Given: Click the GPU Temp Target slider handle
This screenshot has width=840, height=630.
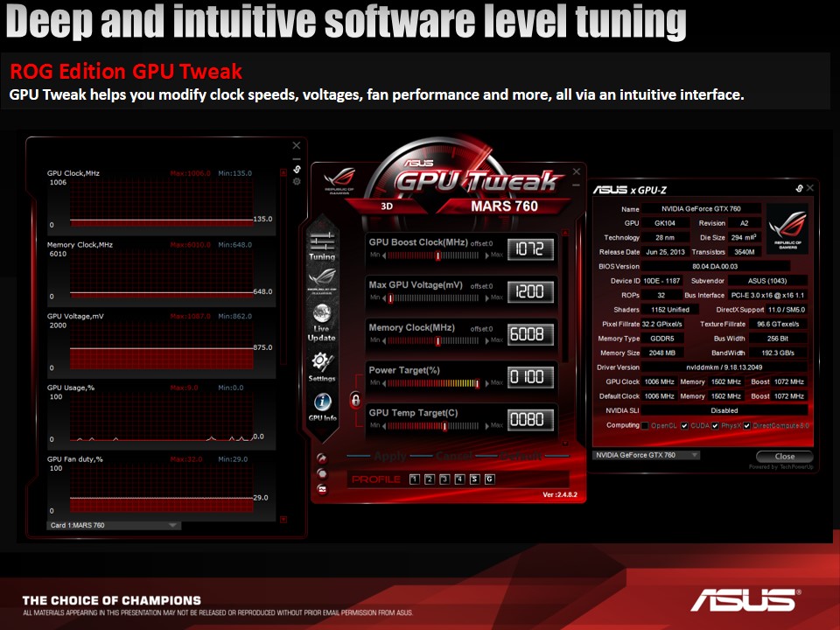Looking at the screenshot, I should point(444,426).
